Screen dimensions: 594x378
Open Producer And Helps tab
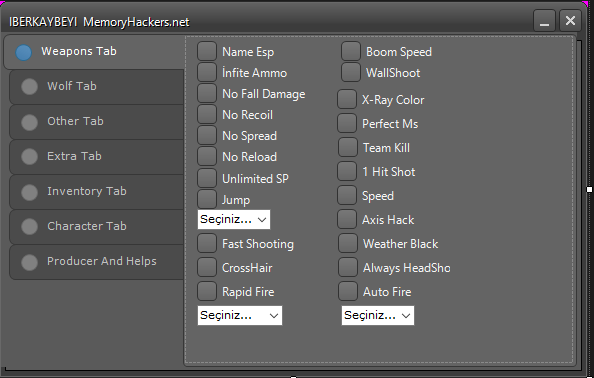97,262
